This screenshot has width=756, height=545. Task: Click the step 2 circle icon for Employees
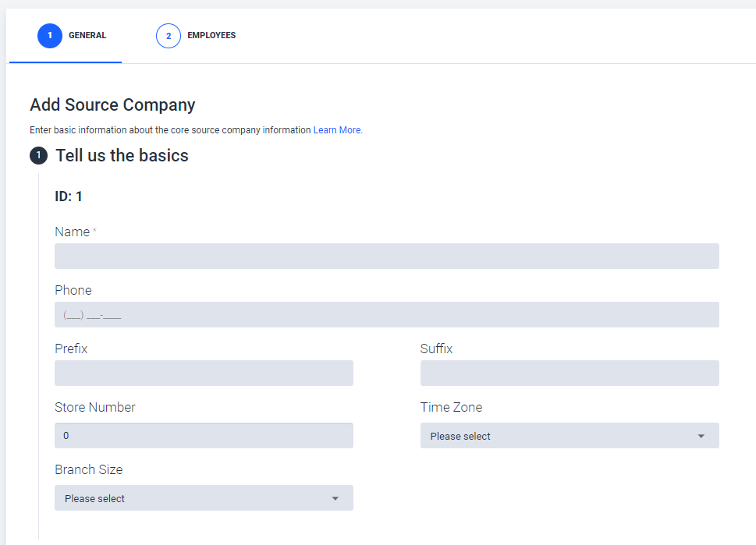click(169, 36)
